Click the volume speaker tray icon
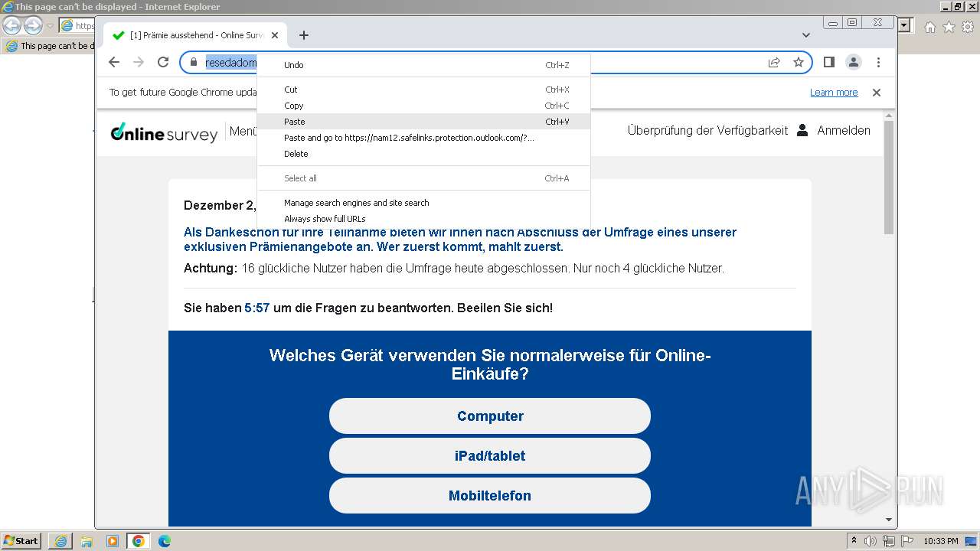980x551 pixels. point(871,541)
